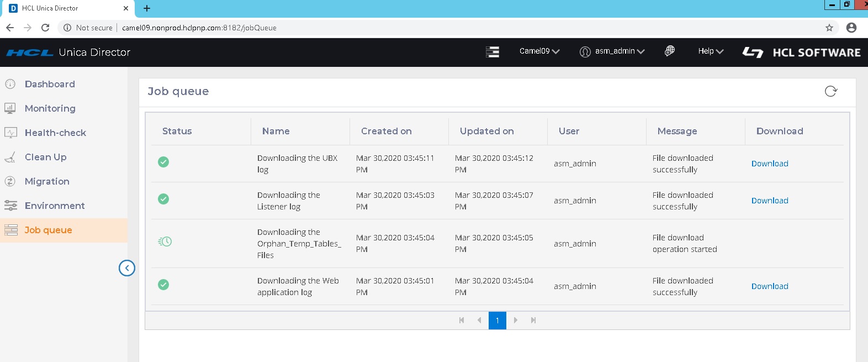Refresh the Job queue list
868x362 pixels.
[x=830, y=91]
